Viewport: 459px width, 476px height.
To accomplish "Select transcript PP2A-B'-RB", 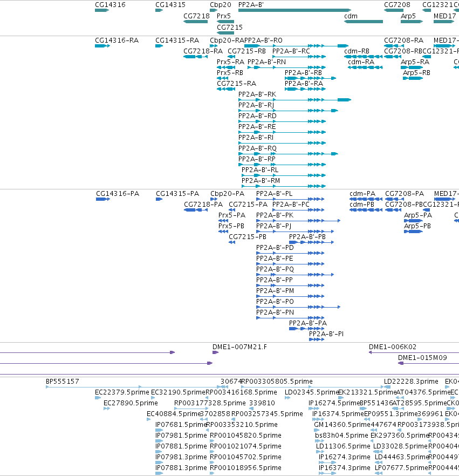I will pyautogui.click(x=310, y=78).
